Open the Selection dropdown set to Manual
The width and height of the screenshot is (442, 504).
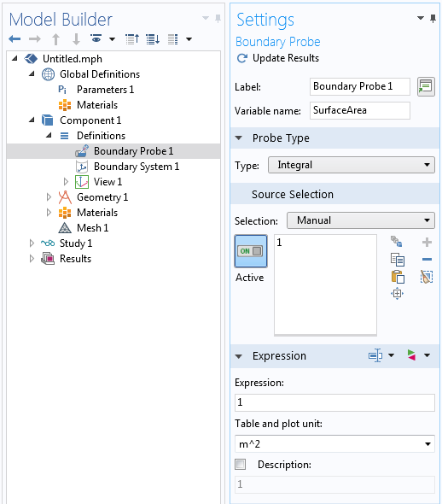click(360, 220)
